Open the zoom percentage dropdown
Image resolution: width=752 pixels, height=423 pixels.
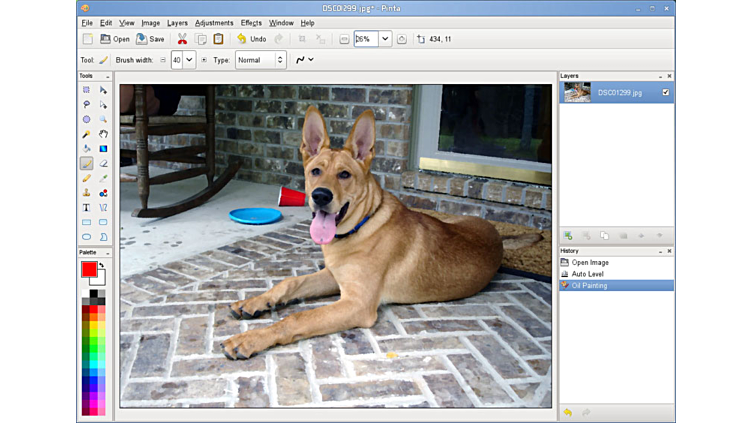coord(385,39)
